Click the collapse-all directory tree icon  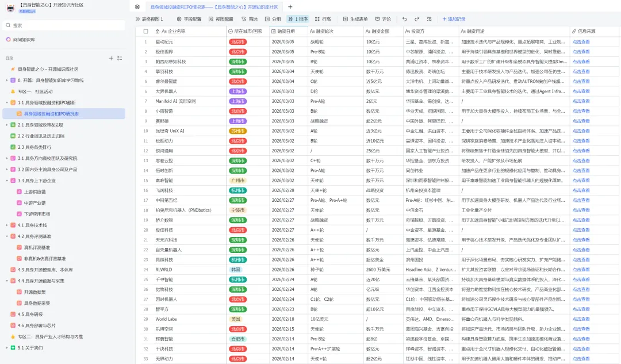click(120, 58)
